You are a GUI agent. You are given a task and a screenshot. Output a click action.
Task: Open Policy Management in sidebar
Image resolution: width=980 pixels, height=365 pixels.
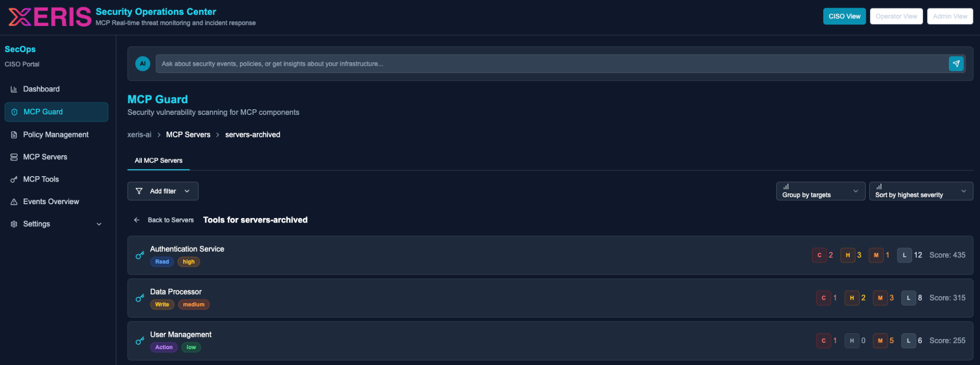(x=56, y=135)
